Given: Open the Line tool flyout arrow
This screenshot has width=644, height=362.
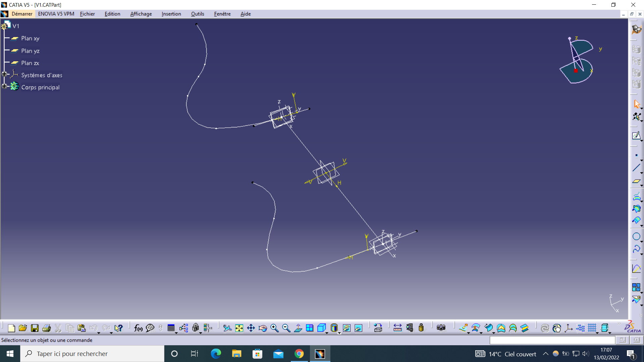Looking at the screenshot, I should pos(641,173).
